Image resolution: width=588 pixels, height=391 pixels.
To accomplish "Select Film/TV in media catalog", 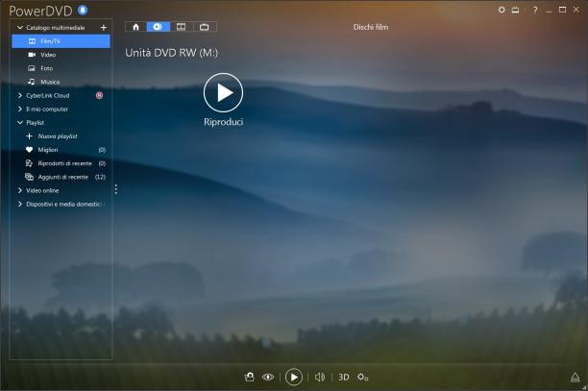I will tap(61, 41).
